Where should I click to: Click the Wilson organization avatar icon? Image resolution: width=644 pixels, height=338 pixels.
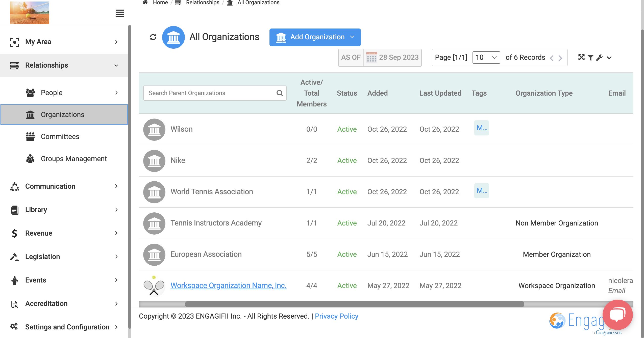coord(154,129)
